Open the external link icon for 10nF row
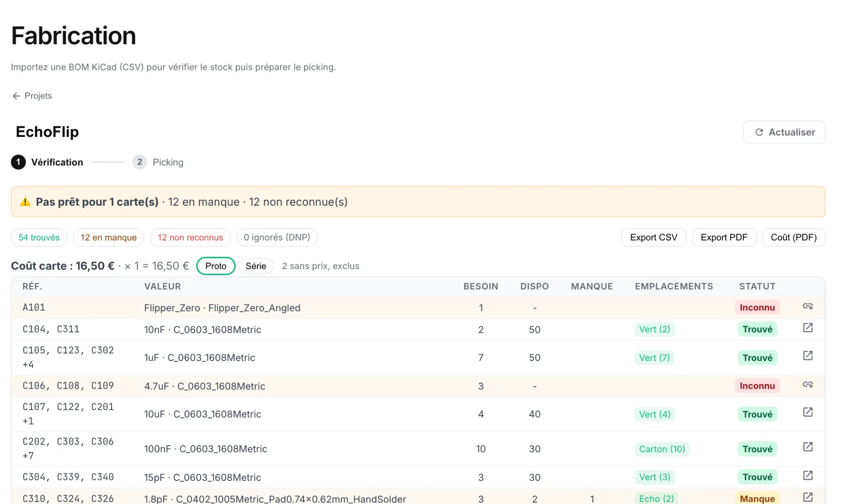The width and height of the screenshot is (842, 504). [x=808, y=328]
